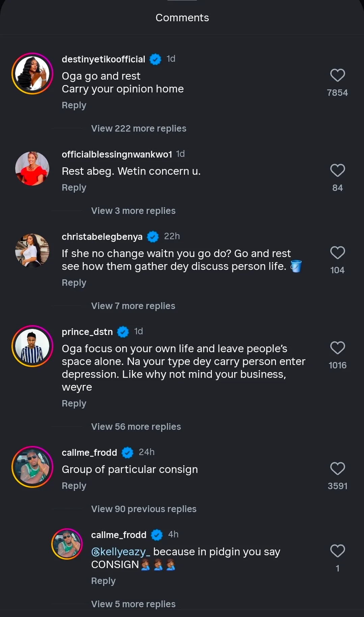Like destinyetikoofficial's comment with the heart
The height and width of the screenshot is (617, 364).
[337, 75]
